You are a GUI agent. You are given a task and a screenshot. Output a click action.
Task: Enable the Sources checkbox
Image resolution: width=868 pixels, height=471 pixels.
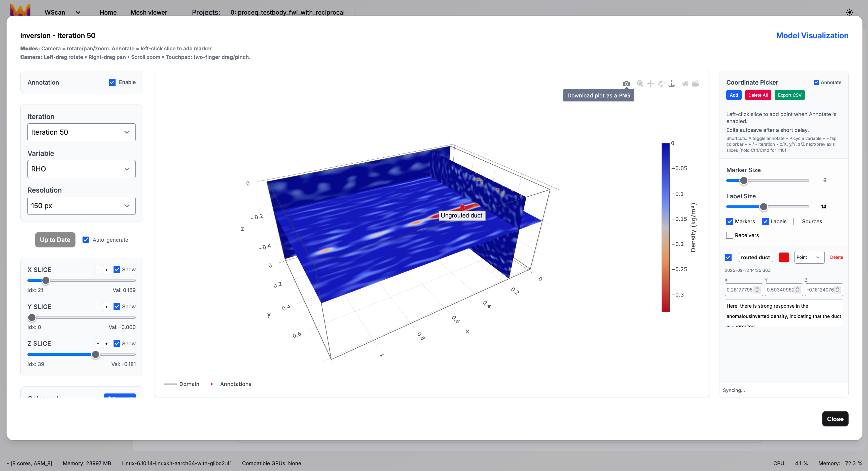coord(797,221)
